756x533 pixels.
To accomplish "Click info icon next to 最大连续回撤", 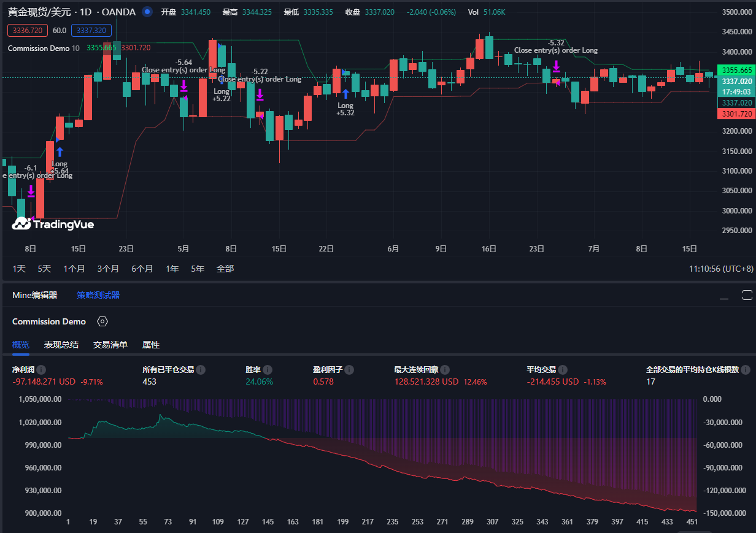I will coord(445,370).
